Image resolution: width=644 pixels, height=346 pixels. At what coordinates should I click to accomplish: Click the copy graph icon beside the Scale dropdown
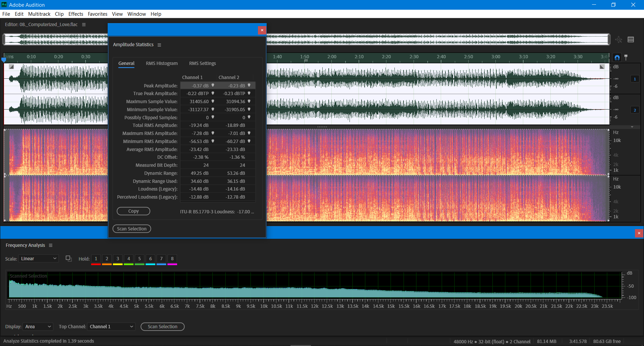[x=68, y=258]
